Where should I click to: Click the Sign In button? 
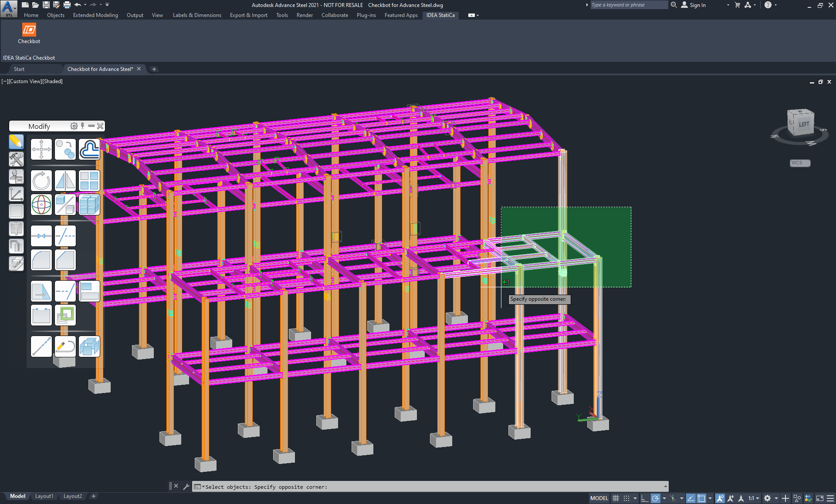697,5
